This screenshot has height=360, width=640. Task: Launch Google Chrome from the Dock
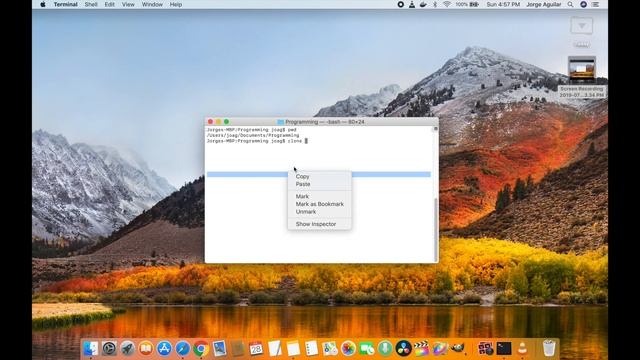(x=201, y=348)
